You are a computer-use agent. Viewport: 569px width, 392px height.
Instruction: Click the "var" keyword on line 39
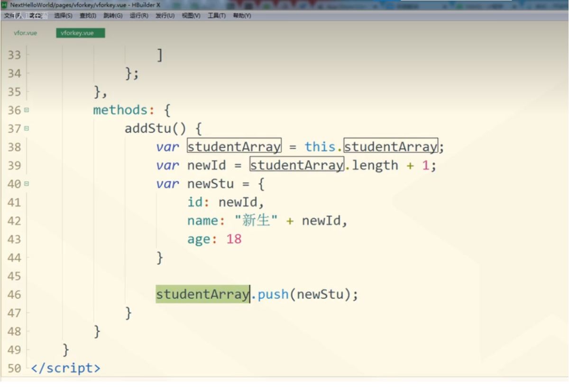pyautogui.click(x=168, y=165)
